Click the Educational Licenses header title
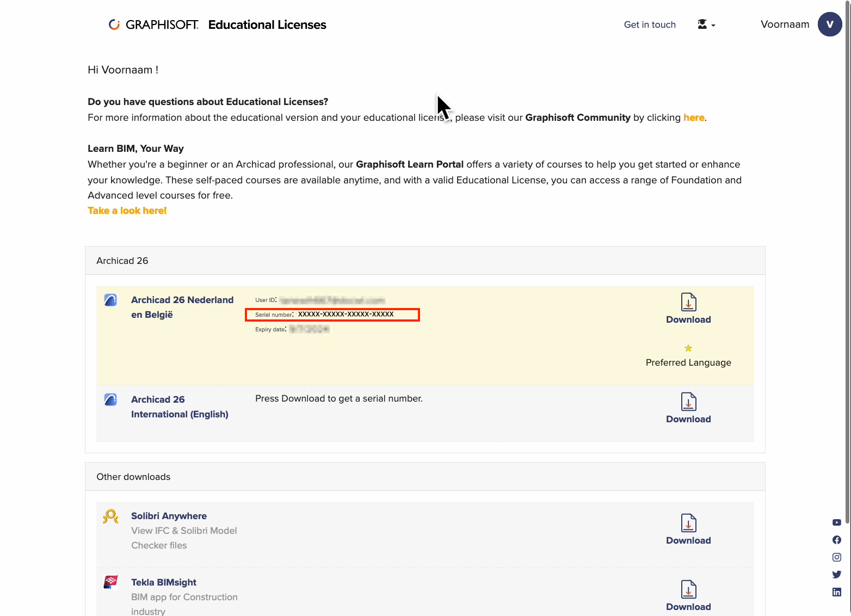 (x=267, y=24)
